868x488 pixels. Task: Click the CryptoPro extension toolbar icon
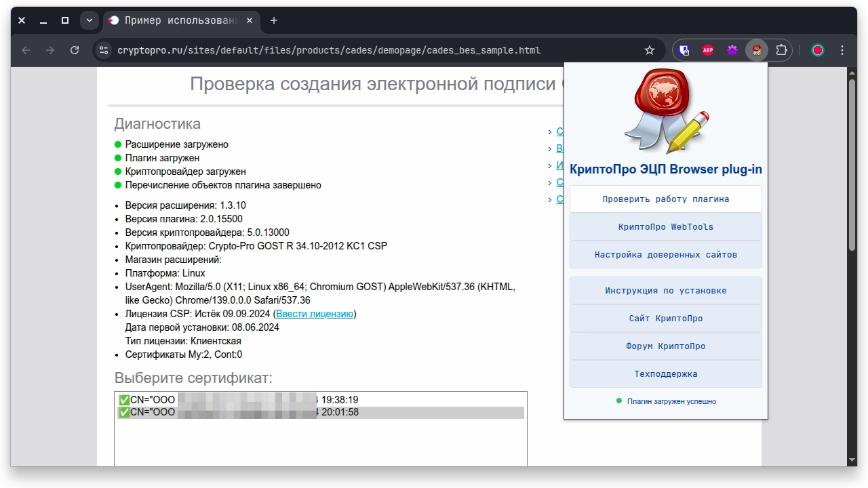click(756, 50)
